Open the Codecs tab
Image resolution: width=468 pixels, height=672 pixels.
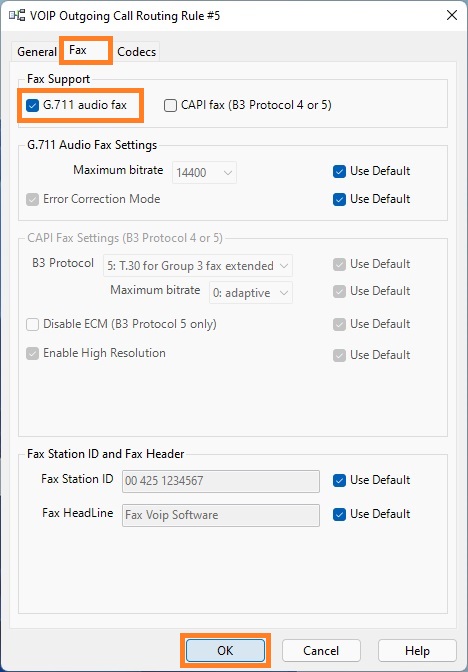137,52
